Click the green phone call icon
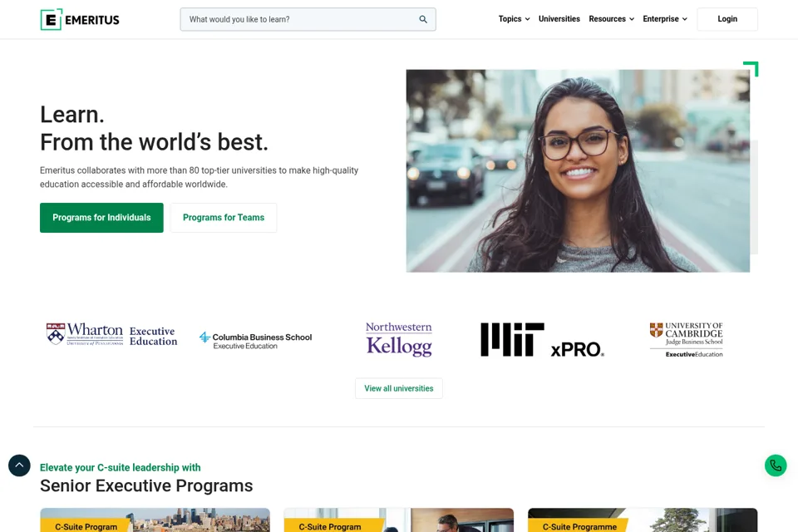The height and width of the screenshot is (532, 798). coord(776,465)
